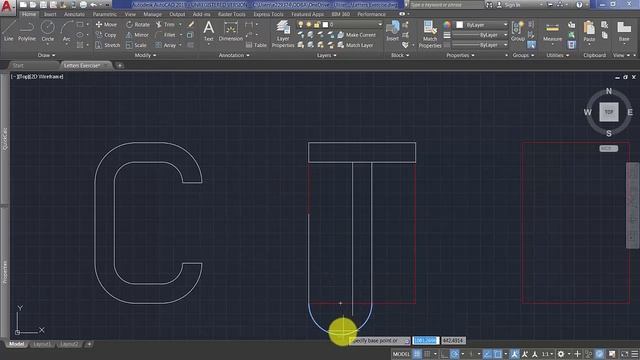Viewport: 640px width, 360px height.
Task: Expand the Annotation panel
Action: [234, 55]
